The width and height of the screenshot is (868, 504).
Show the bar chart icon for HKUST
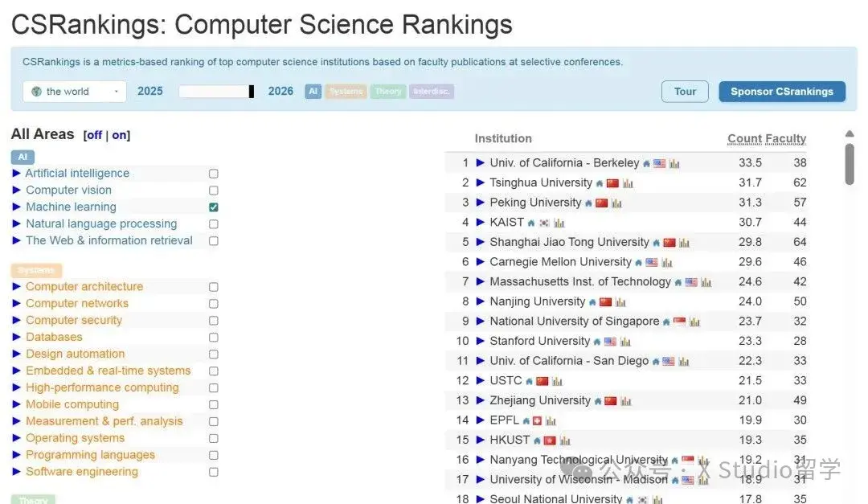(x=565, y=440)
